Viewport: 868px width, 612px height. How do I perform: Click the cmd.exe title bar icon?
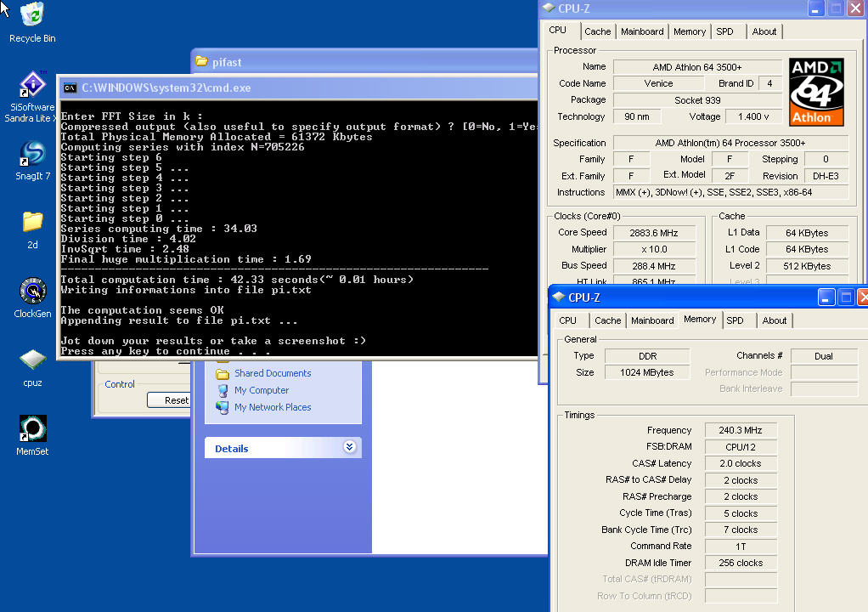coord(70,88)
